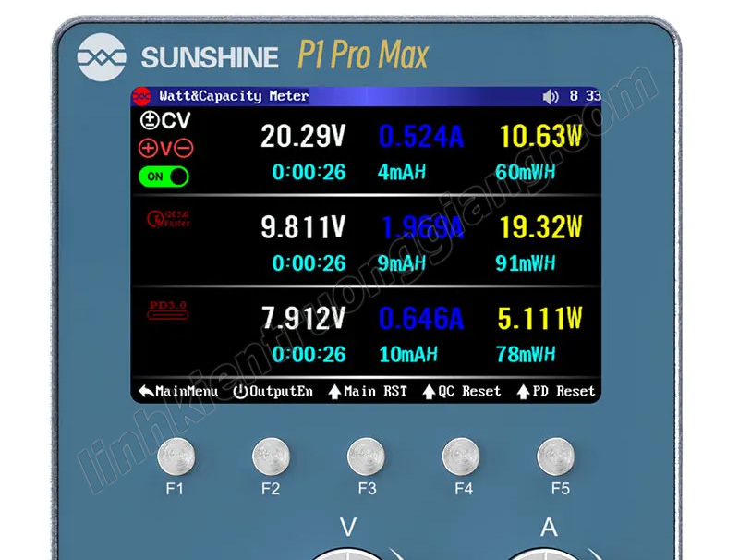Select the QC Reset softkey label
739x560 pixels.
click(461, 391)
